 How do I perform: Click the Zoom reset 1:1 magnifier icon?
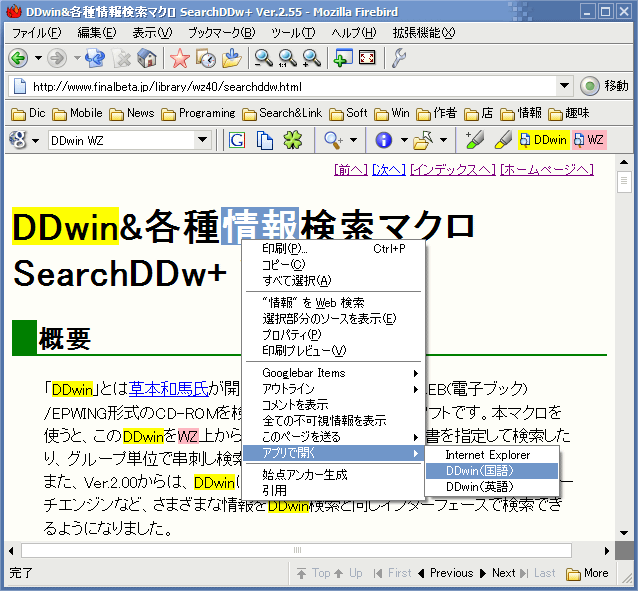[287, 58]
